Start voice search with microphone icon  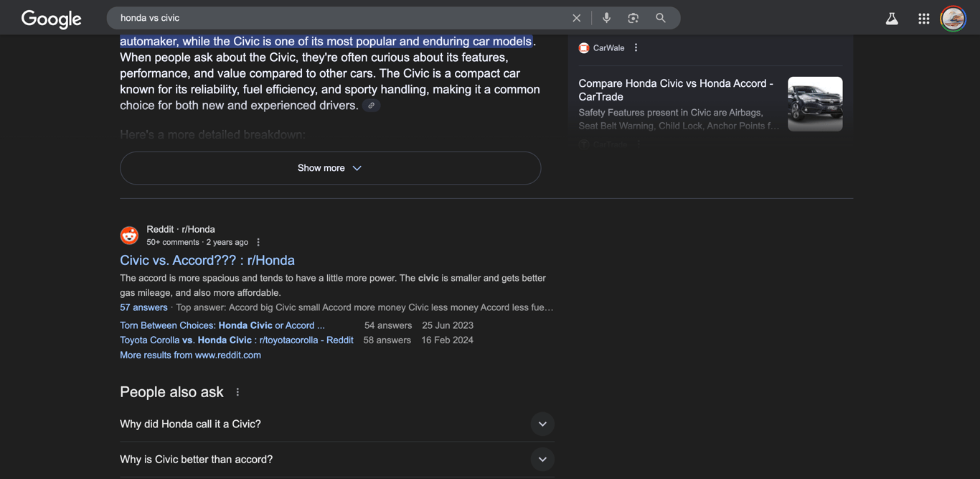[x=606, y=18]
